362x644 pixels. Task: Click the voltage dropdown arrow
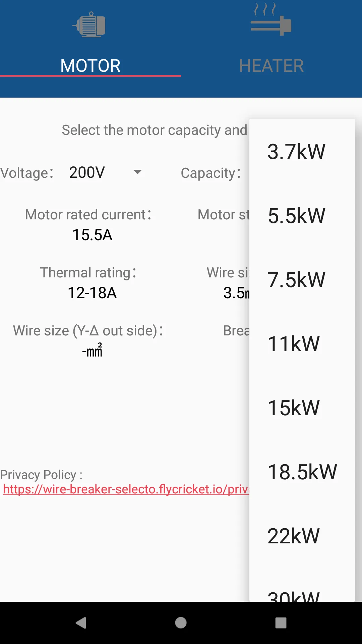coord(137,172)
